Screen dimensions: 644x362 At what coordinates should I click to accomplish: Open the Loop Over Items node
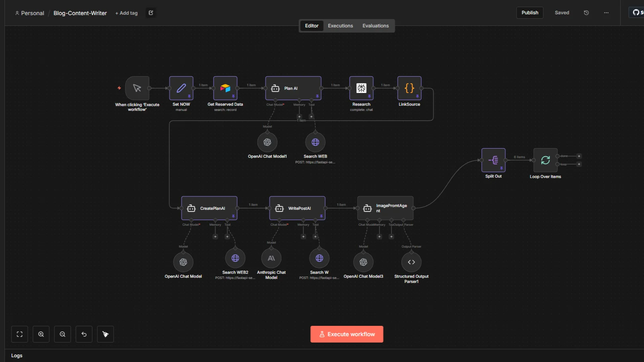pos(545,160)
